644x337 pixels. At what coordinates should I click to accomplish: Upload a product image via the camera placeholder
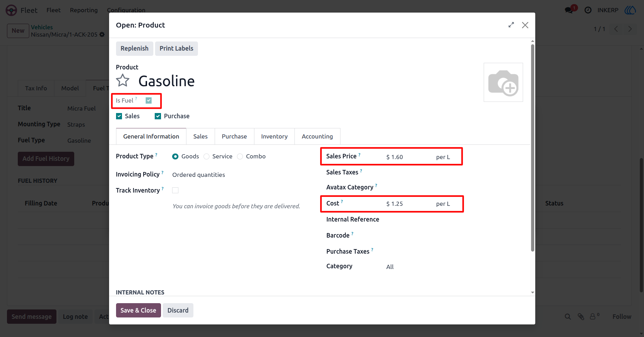tap(503, 82)
